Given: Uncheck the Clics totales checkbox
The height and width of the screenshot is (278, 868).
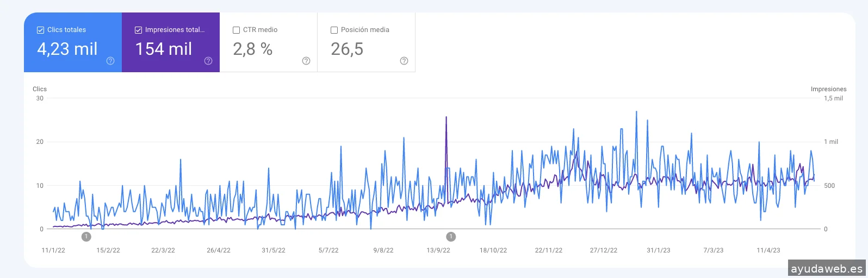Looking at the screenshot, I should pos(40,30).
